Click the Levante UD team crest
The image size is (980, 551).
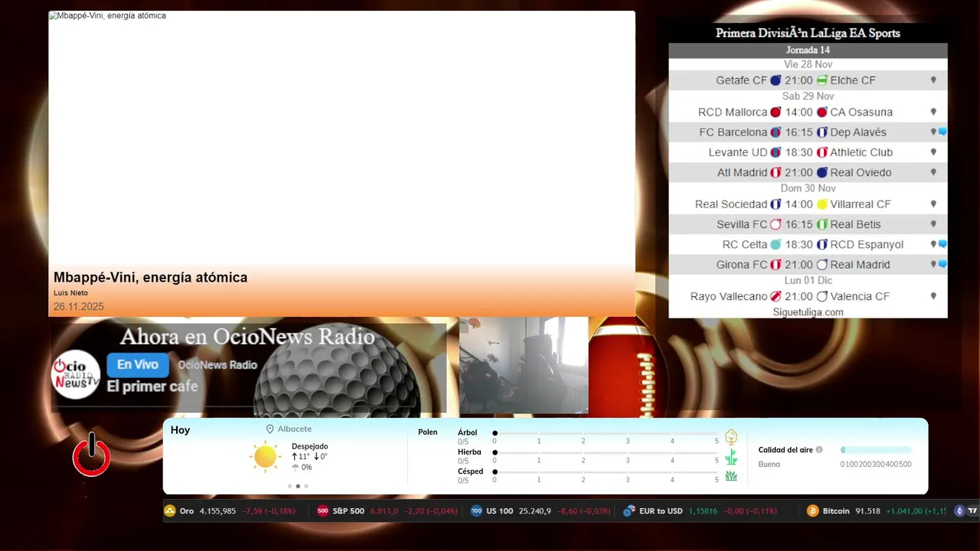click(776, 152)
